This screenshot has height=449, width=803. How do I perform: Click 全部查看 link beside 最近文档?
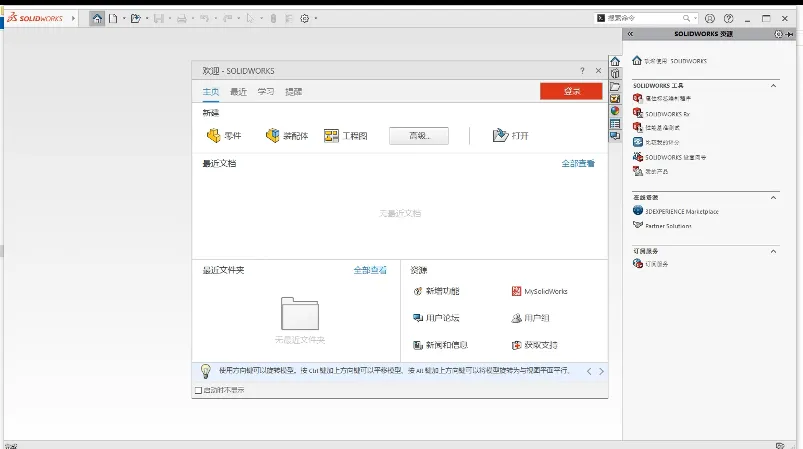tap(578, 163)
